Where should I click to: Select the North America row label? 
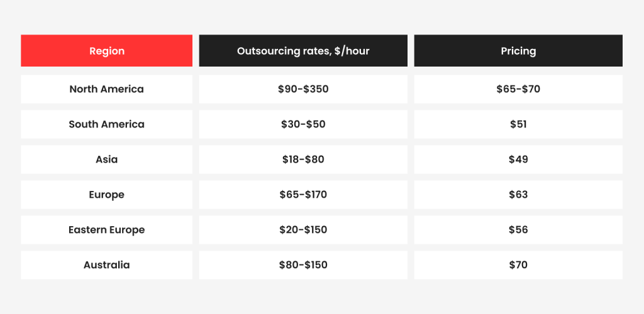coord(106,89)
